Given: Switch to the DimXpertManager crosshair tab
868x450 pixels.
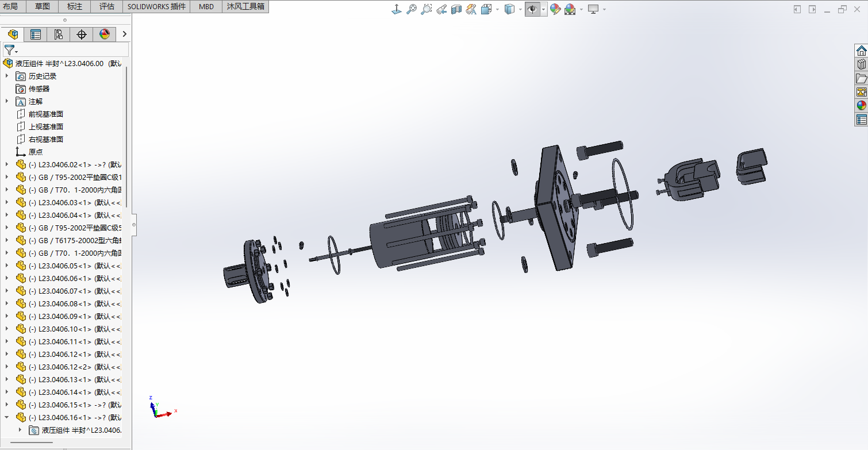Looking at the screenshot, I should tap(82, 34).
